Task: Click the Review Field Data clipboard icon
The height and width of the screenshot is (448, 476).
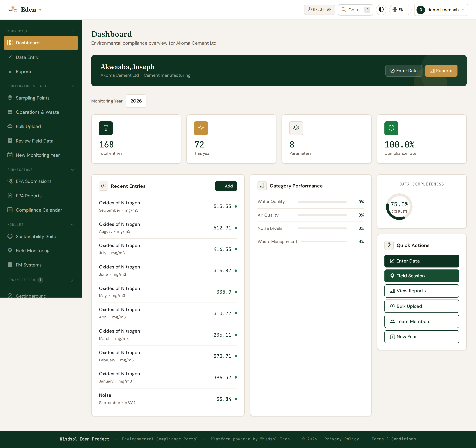Action: pyautogui.click(x=10, y=141)
